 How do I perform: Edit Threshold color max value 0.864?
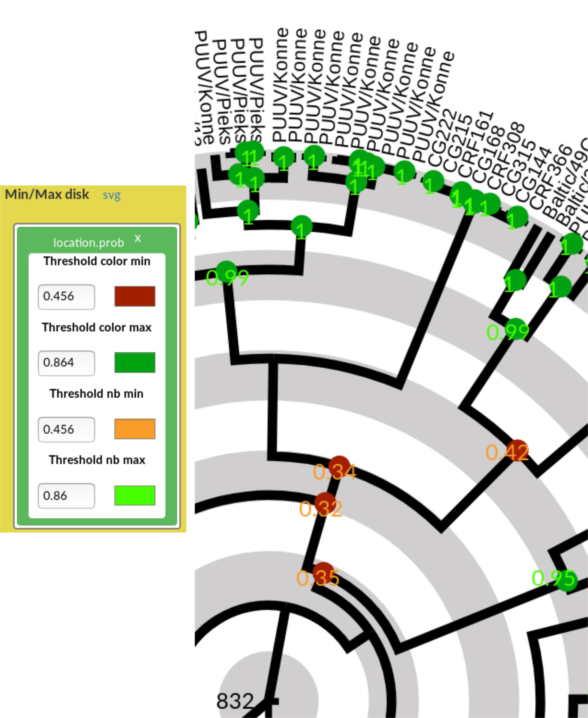pyautogui.click(x=66, y=363)
